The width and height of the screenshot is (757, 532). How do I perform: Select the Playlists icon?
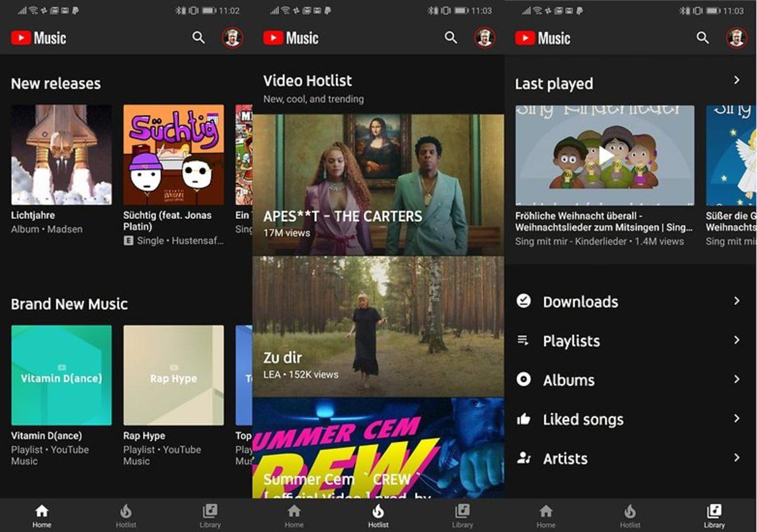click(x=522, y=341)
